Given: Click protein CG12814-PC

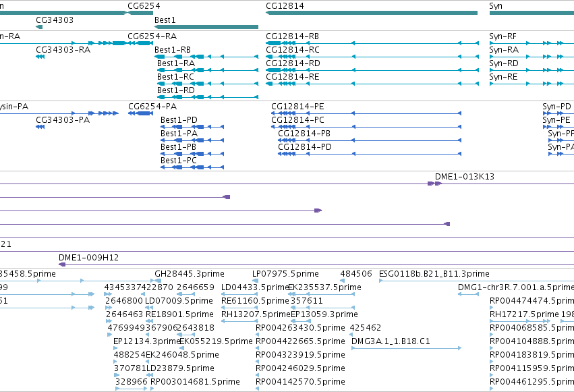Looking at the screenshot, I should 297,120.
